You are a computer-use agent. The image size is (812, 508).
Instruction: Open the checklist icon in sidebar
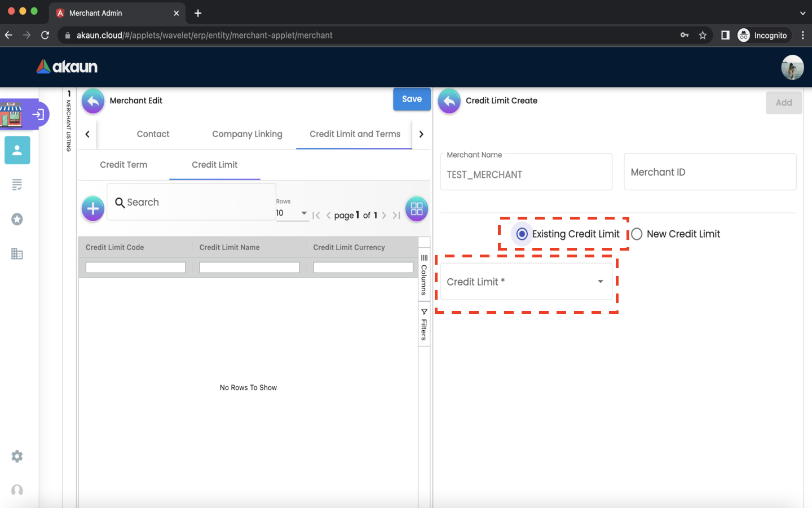coord(17,185)
